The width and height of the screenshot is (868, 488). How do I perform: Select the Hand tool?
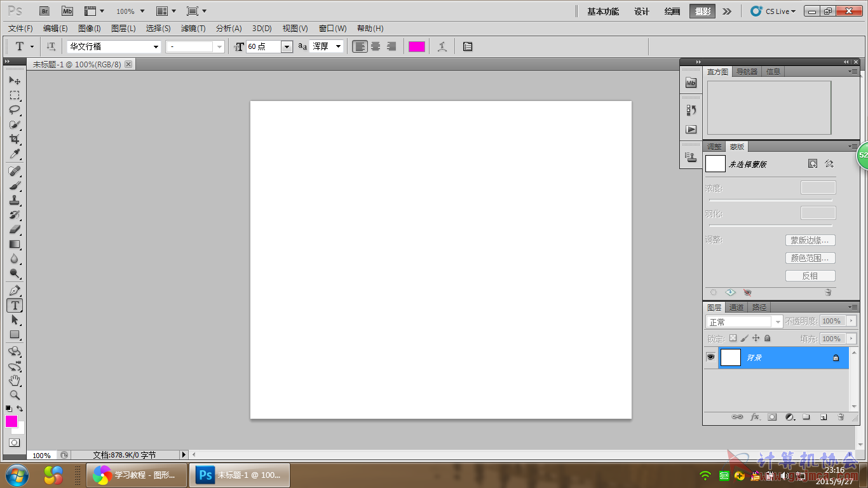click(x=15, y=381)
